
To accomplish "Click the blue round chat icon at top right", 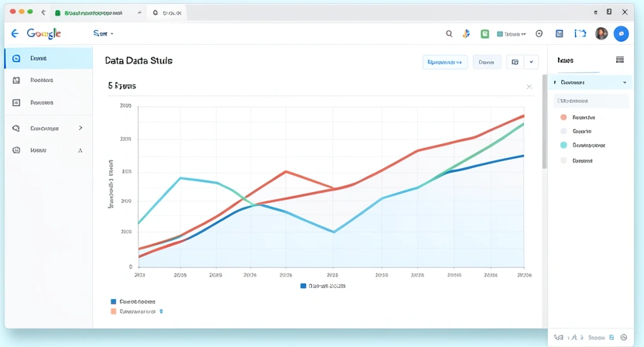I will pyautogui.click(x=621, y=34).
